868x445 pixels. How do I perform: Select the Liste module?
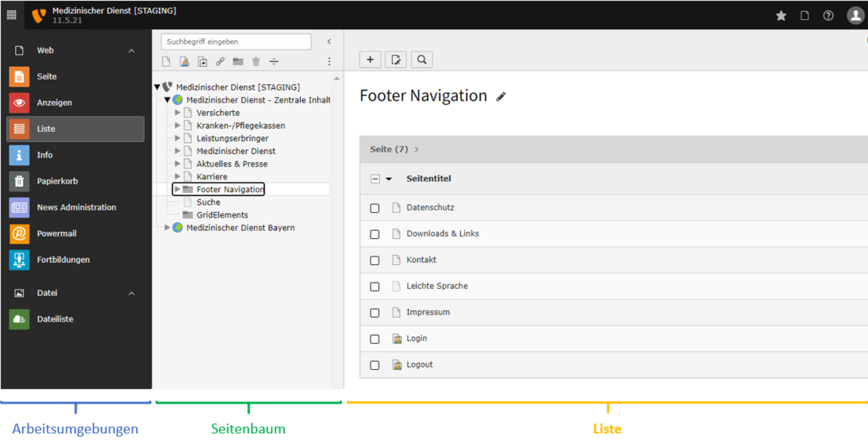point(76,129)
